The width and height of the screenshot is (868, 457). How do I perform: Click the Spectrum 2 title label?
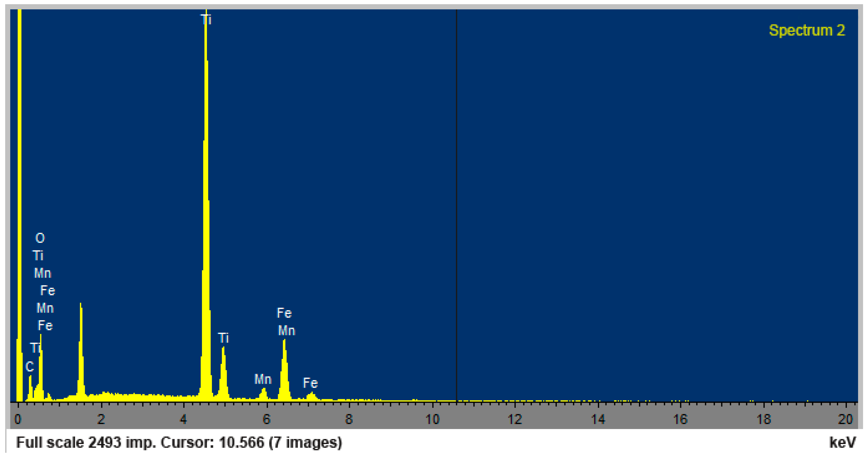tap(807, 30)
